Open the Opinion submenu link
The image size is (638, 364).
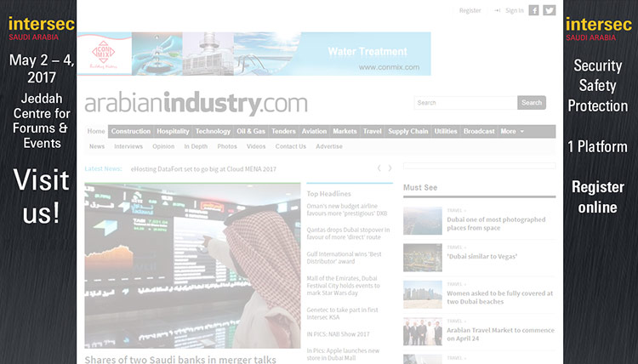[x=163, y=146]
